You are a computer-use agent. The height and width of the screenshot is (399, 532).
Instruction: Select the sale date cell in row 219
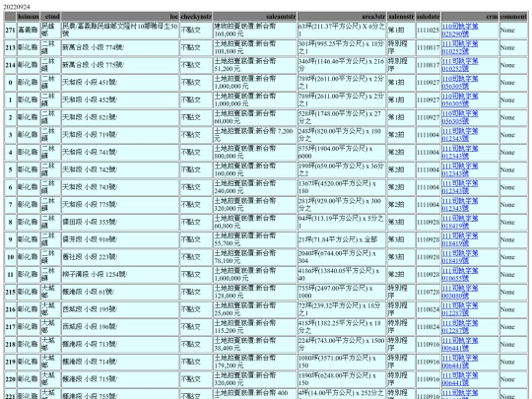click(429, 362)
